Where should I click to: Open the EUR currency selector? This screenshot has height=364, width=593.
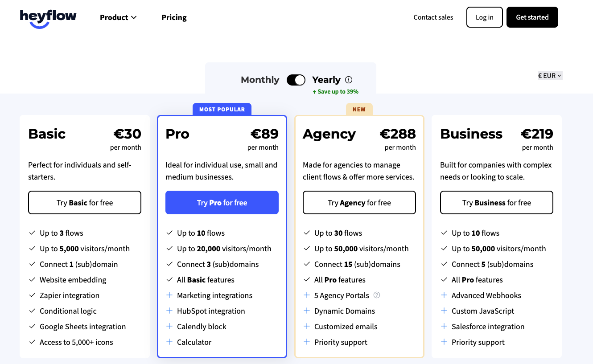pos(550,76)
